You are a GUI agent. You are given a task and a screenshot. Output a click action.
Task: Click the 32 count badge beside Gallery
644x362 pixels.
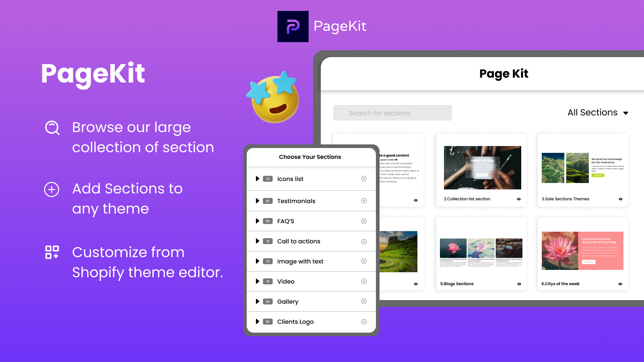click(268, 302)
